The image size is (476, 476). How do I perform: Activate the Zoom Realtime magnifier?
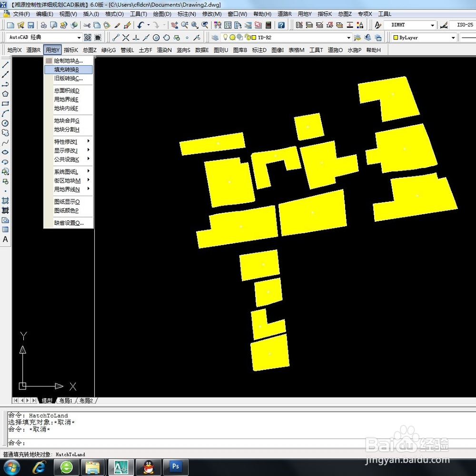[x=185, y=25]
